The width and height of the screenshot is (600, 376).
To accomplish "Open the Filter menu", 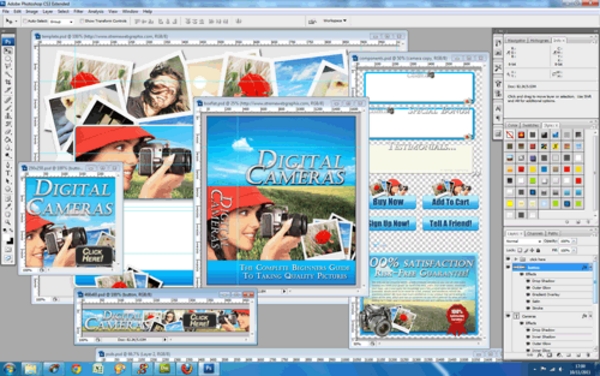I will [78, 11].
